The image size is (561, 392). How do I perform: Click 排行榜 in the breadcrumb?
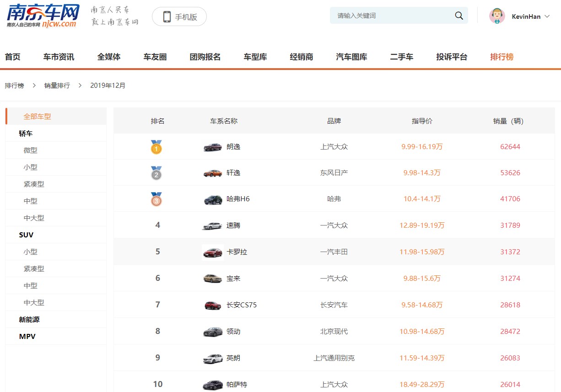pos(14,86)
